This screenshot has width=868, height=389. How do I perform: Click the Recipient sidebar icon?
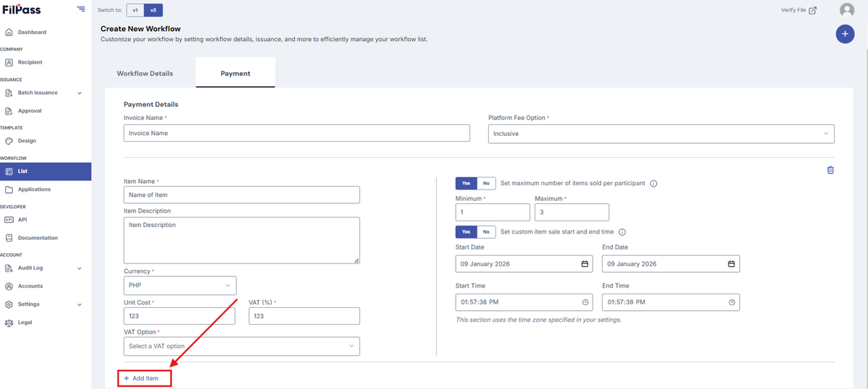click(x=9, y=62)
